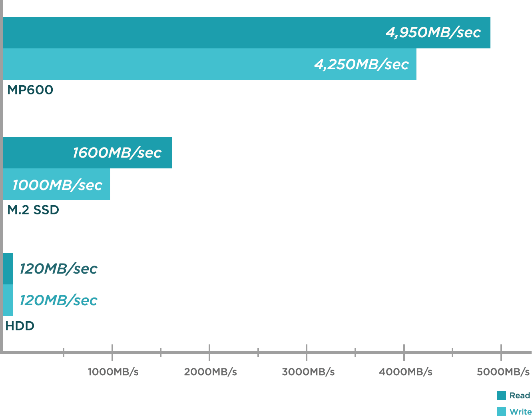Click the 1000MB/s axis label
The image size is (532, 416).
113,372
